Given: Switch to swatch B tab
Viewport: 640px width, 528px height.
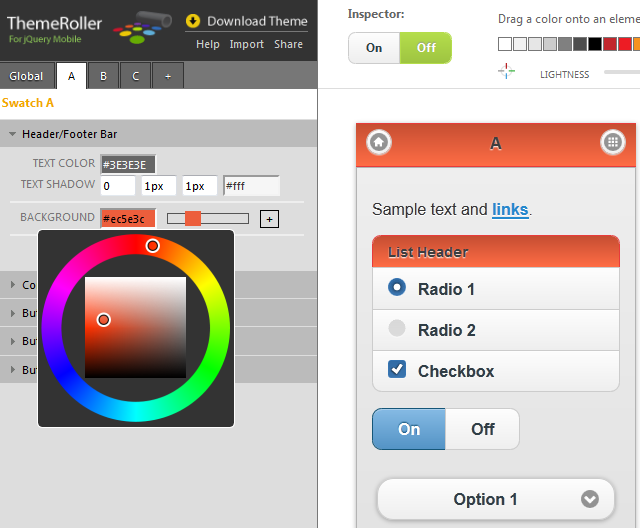Looking at the screenshot, I should coord(103,76).
